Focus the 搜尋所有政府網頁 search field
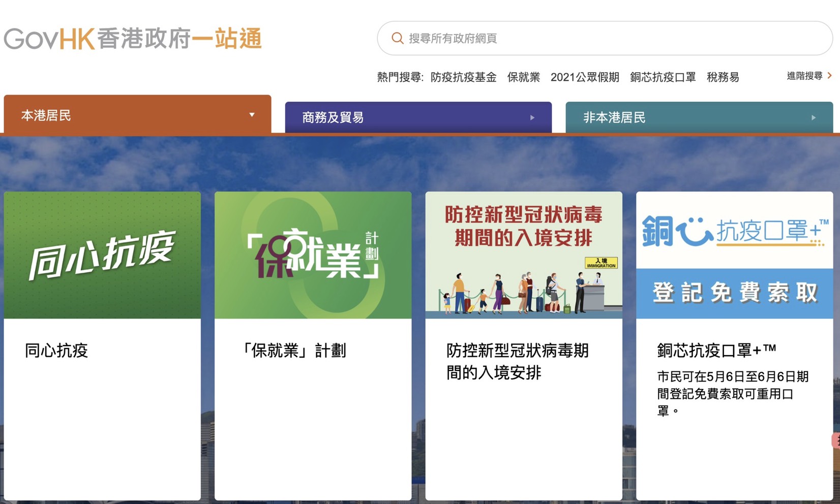 point(605,38)
